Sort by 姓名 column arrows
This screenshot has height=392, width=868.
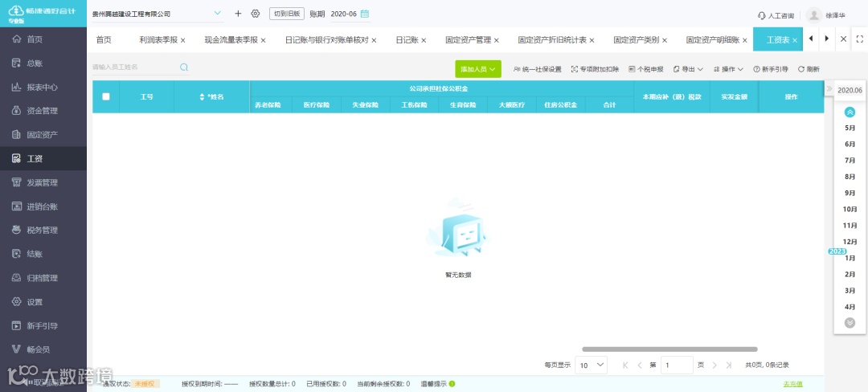pyautogui.click(x=202, y=96)
